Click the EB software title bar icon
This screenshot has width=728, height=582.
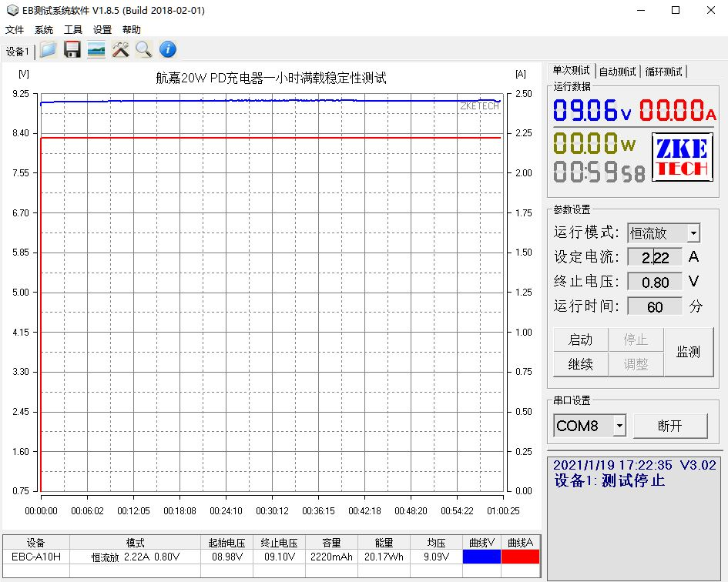[12, 10]
